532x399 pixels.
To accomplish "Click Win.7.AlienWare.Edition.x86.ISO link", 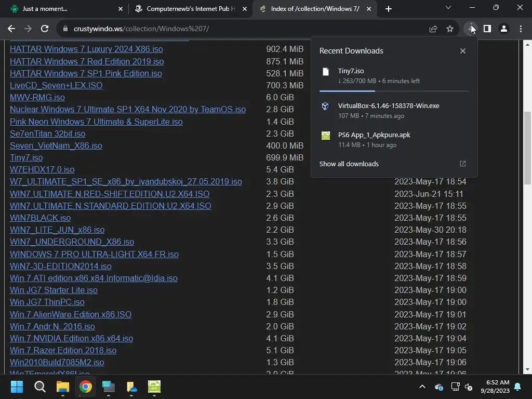I will point(71,314).
